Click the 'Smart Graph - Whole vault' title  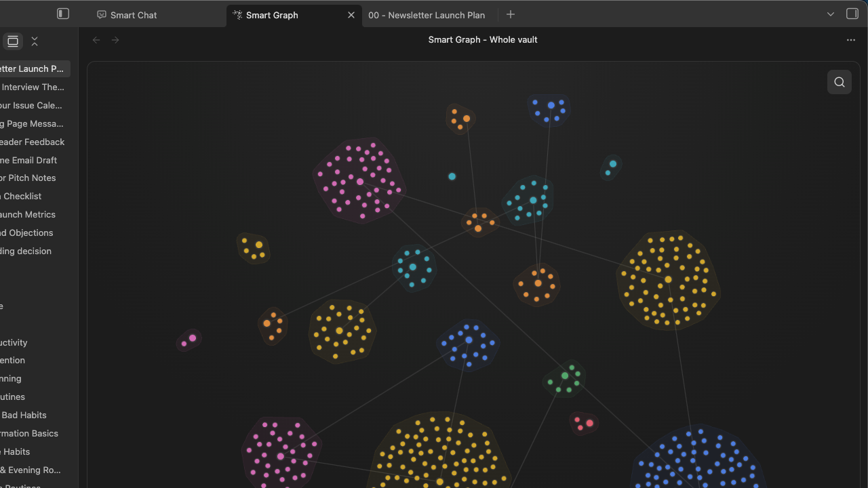tap(483, 40)
